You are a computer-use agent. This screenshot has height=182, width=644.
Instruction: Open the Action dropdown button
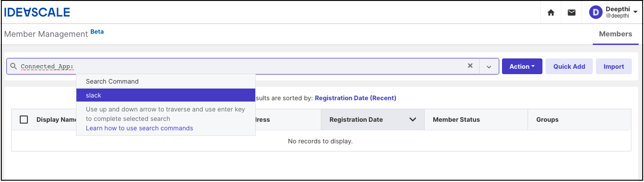point(522,67)
